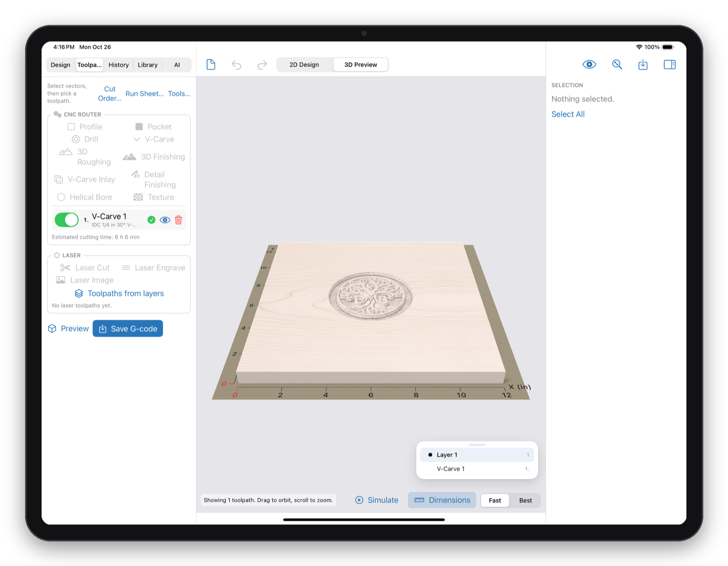Choose the 3D Roughing toolpath
728x566 pixels.
85,157
